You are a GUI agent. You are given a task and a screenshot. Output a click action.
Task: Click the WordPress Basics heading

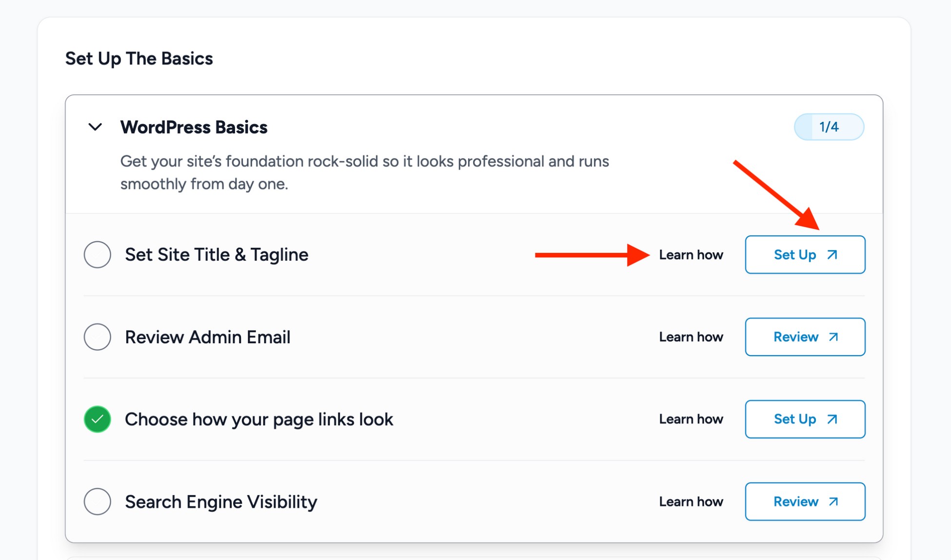(x=194, y=128)
